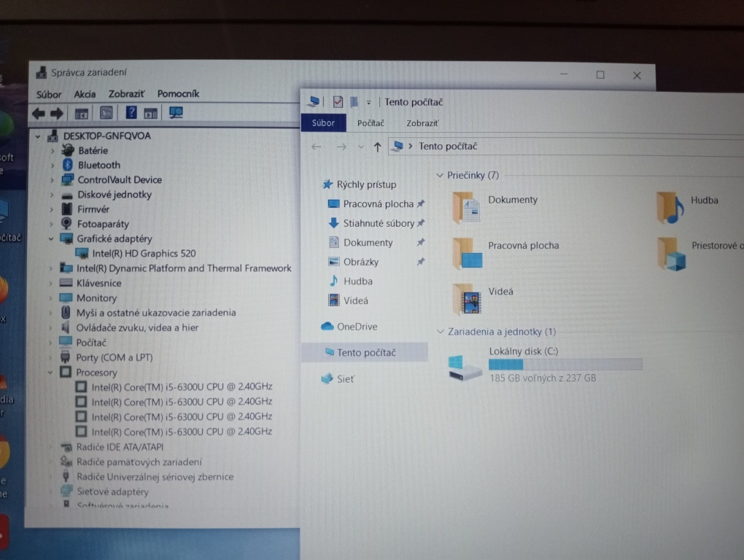Click the show console tree toolbar icon
This screenshot has width=744, height=560.
coord(82,112)
